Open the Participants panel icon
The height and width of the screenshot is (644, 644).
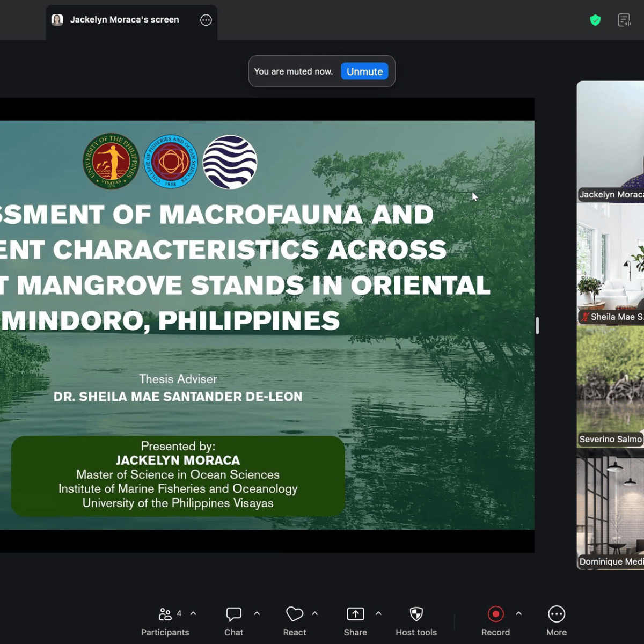coord(165,614)
